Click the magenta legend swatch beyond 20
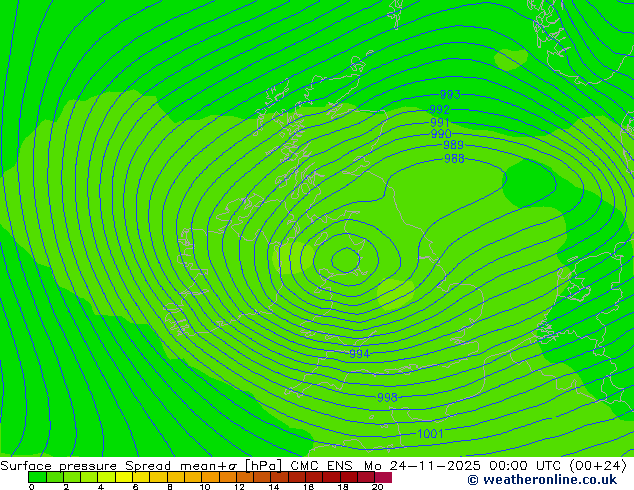The width and height of the screenshot is (634, 490). pos(383,477)
